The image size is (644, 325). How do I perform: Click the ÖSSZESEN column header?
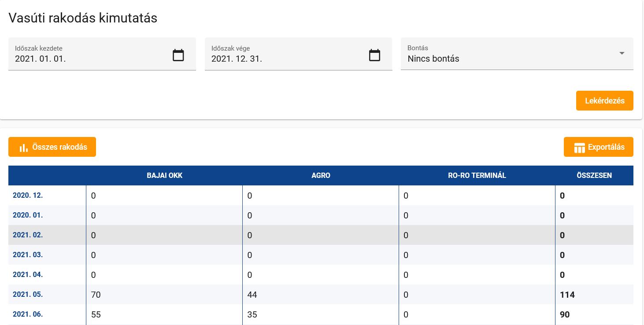coord(594,175)
